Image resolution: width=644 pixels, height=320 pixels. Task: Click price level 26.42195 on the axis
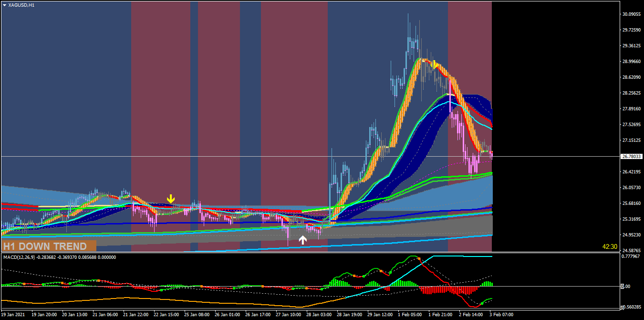coord(631,172)
